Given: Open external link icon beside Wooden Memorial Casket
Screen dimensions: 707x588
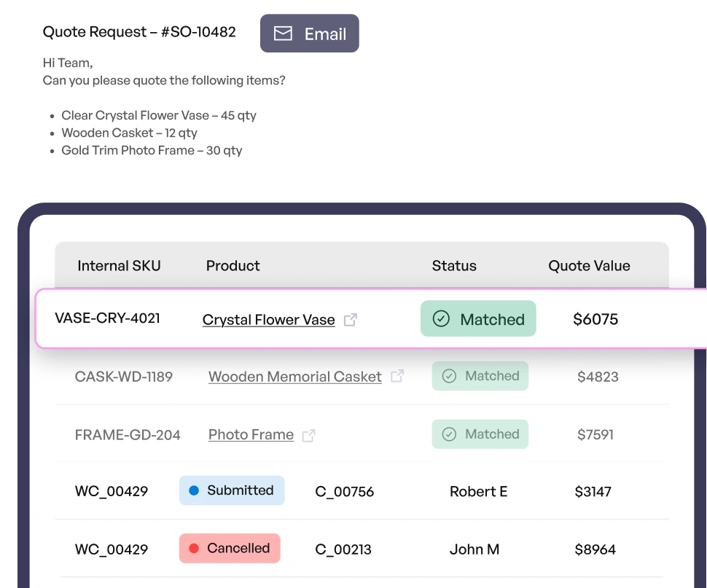Looking at the screenshot, I should (x=397, y=376).
